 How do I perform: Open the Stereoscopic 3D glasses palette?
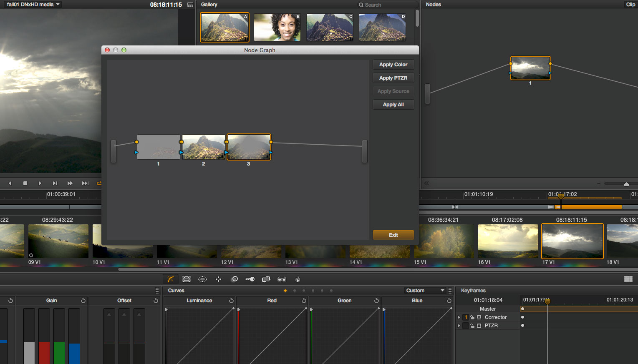tap(282, 279)
